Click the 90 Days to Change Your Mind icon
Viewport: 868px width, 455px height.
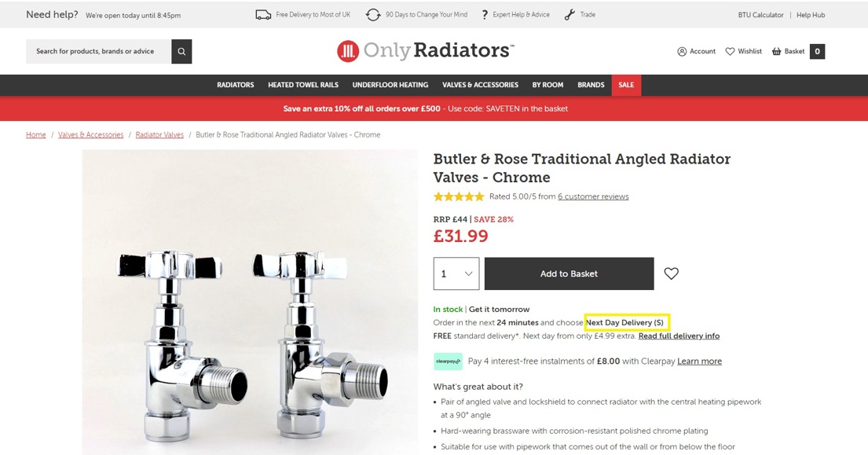coord(373,15)
